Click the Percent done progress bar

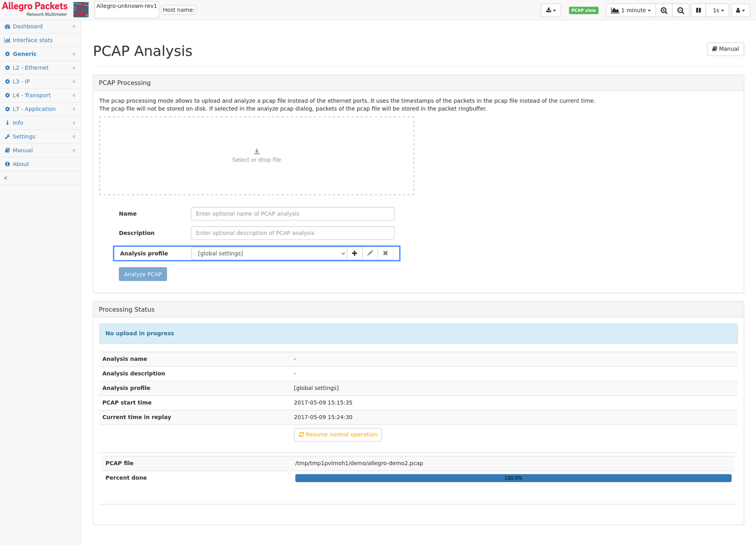(x=513, y=478)
